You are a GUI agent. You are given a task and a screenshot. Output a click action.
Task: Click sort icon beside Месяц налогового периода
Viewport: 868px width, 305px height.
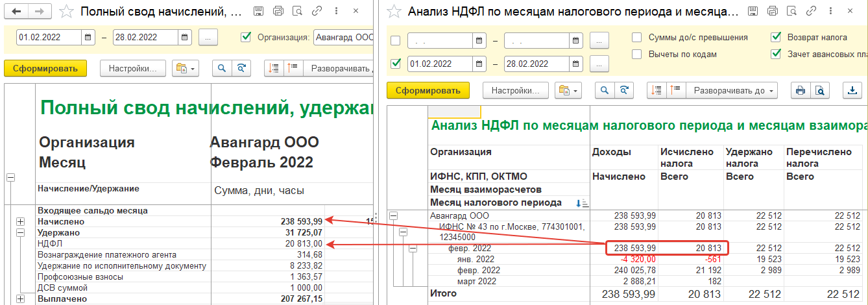[582, 203]
